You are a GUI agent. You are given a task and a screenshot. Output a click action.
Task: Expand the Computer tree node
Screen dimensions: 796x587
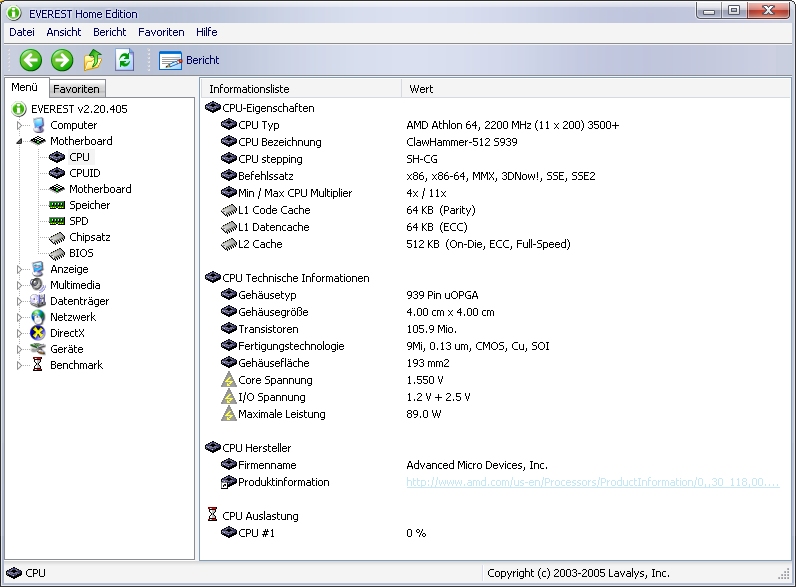pyautogui.click(x=19, y=125)
